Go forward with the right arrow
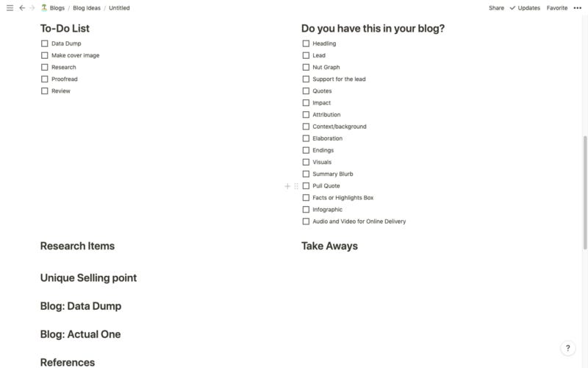Viewport: 588px width, 368px height. pos(32,8)
